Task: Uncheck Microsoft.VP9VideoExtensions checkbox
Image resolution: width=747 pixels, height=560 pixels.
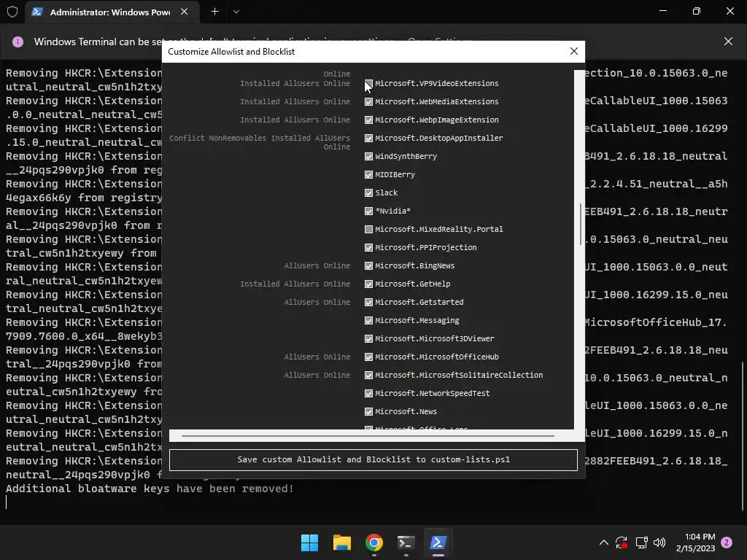Action: [x=368, y=83]
